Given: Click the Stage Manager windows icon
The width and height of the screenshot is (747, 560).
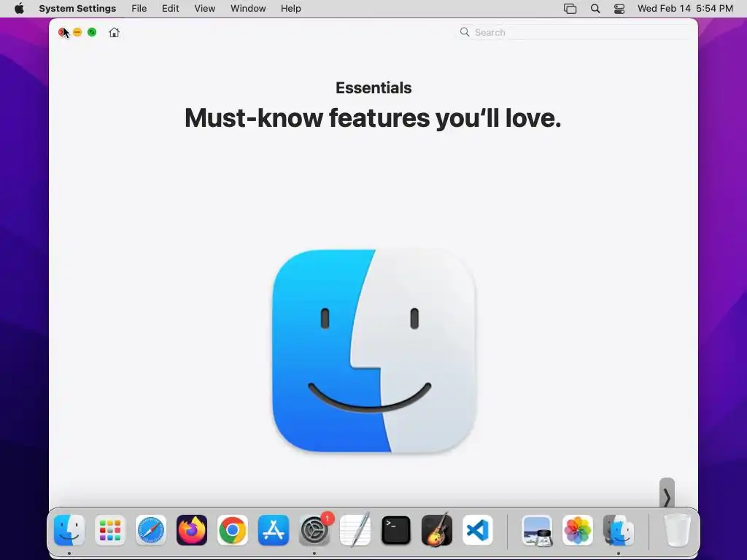Looking at the screenshot, I should click(570, 9).
